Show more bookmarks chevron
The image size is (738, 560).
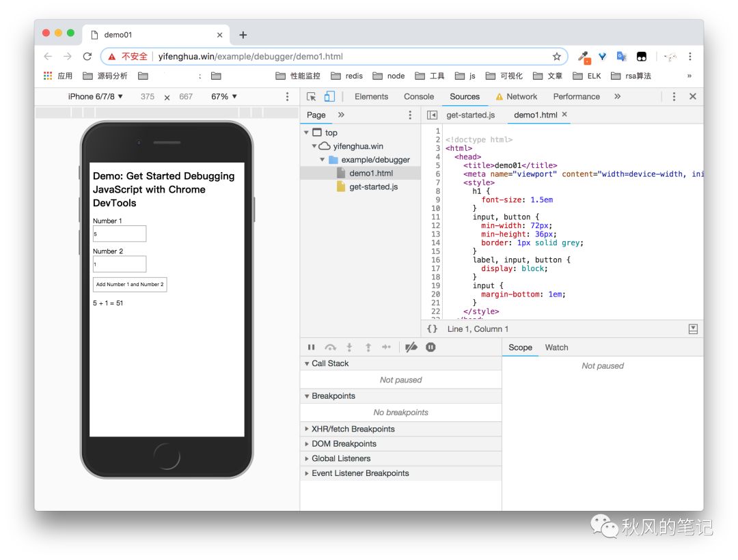[689, 76]
